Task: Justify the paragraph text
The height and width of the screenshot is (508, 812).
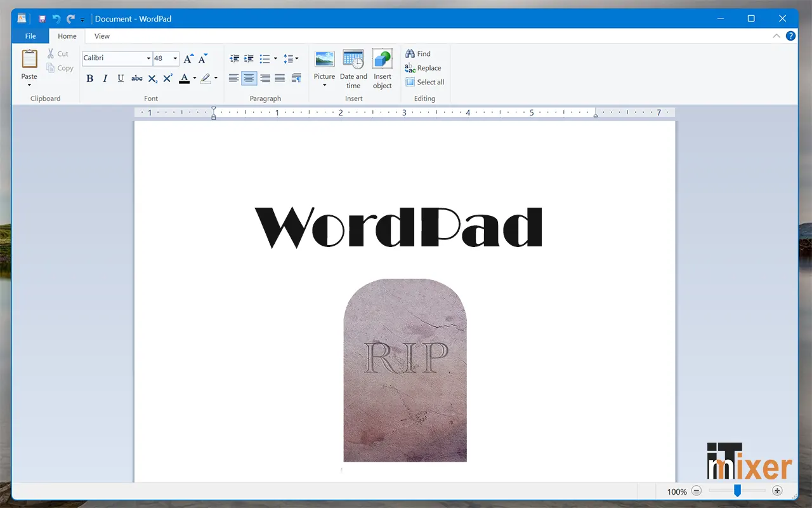Action: 280,78
